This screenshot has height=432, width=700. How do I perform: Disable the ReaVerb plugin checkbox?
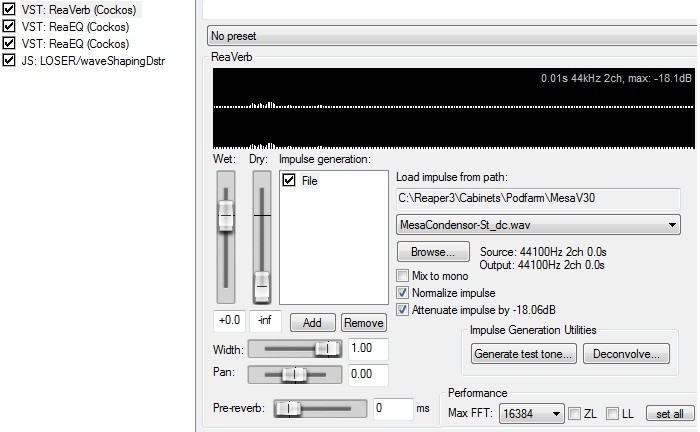coord(9,9)
